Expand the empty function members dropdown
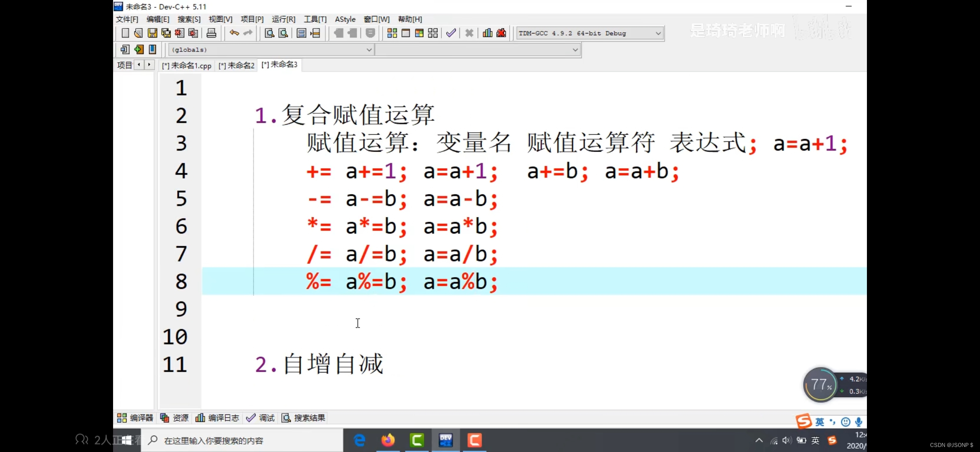The width and height of the screenshot is (980, 452). pyautogui.click(x=575, y=49)
